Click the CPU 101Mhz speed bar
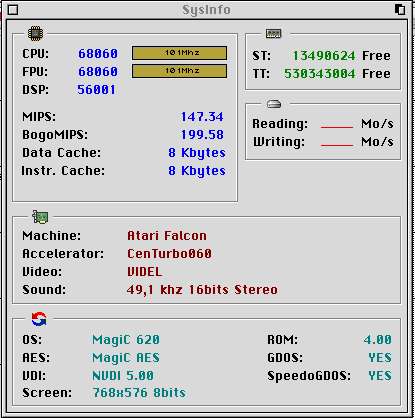 (179, 53)
